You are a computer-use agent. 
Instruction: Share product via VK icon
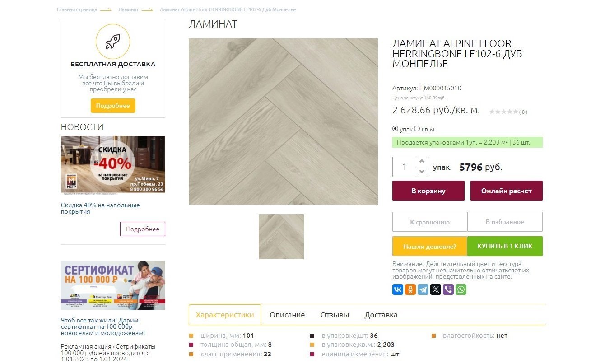398,289
